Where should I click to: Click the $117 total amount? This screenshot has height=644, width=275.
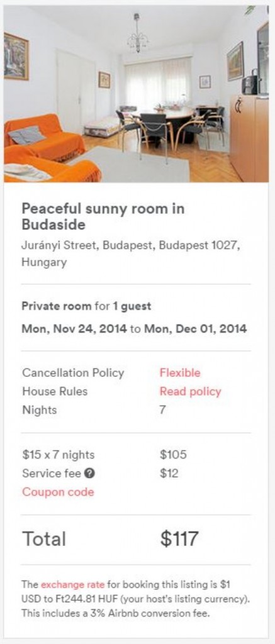179,539
